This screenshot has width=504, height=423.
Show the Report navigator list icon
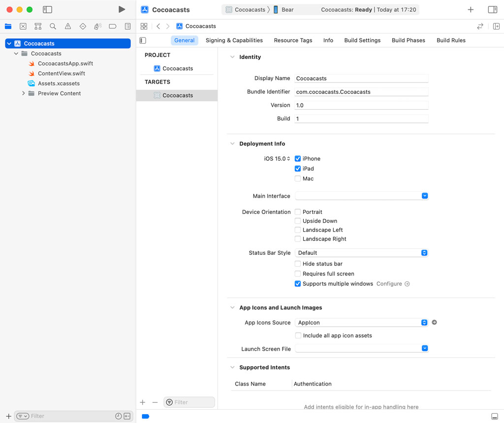127,26
